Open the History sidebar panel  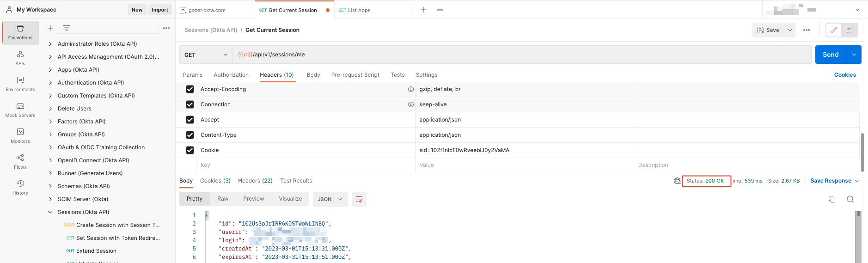pyautogui.click(x=20, y=188)
